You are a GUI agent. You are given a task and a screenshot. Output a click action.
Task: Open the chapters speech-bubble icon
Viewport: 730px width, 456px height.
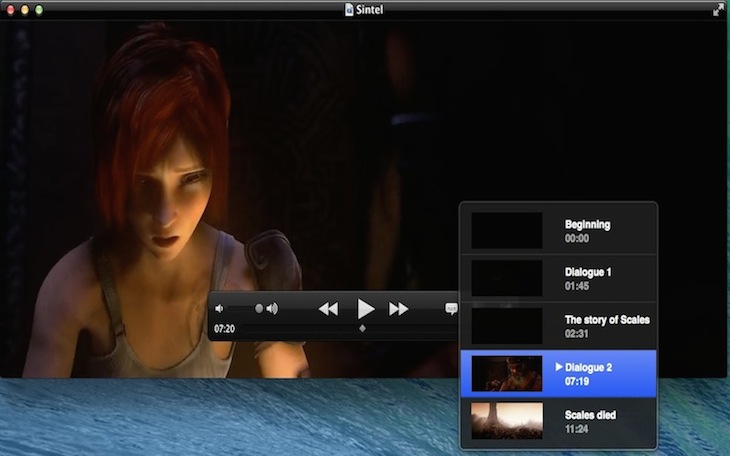coord(451,308)
